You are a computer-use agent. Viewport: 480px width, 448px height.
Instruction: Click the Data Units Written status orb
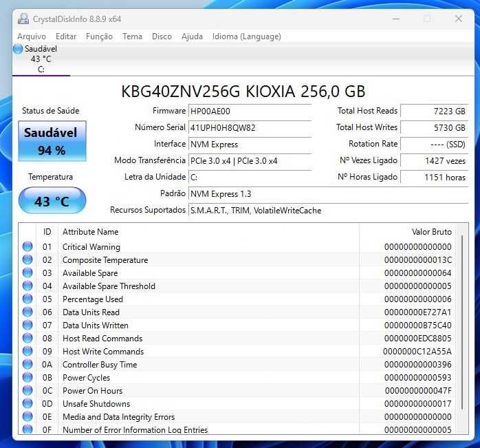coord(28,325)
